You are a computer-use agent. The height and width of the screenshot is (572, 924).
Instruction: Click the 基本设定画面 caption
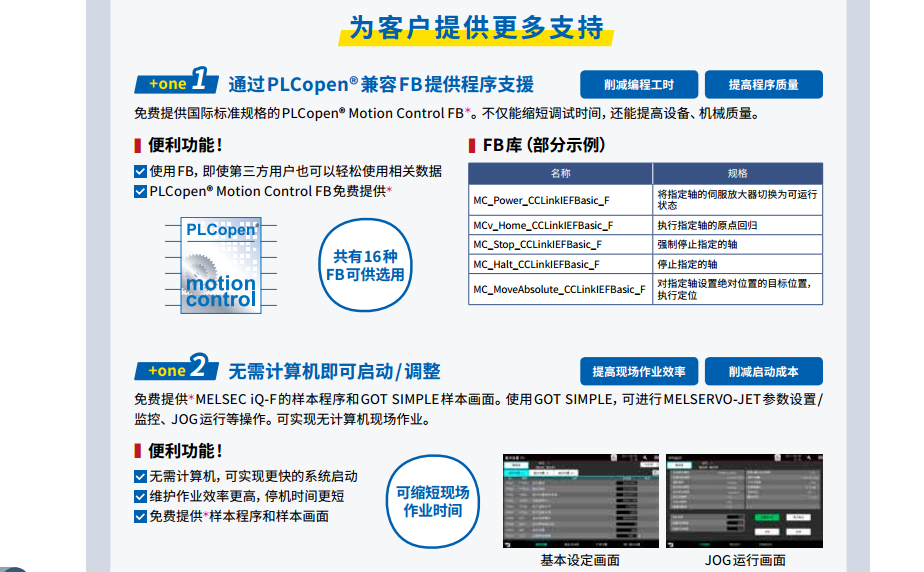(x=580, y=560)
